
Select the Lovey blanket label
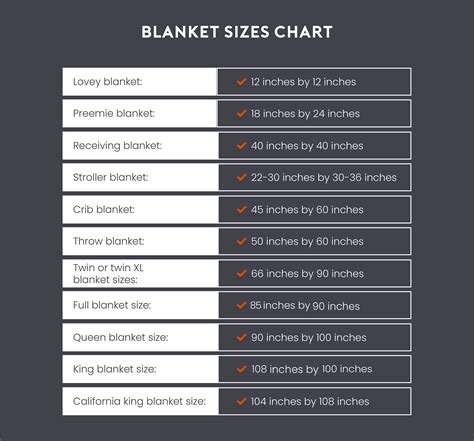(x=108, y=82)
